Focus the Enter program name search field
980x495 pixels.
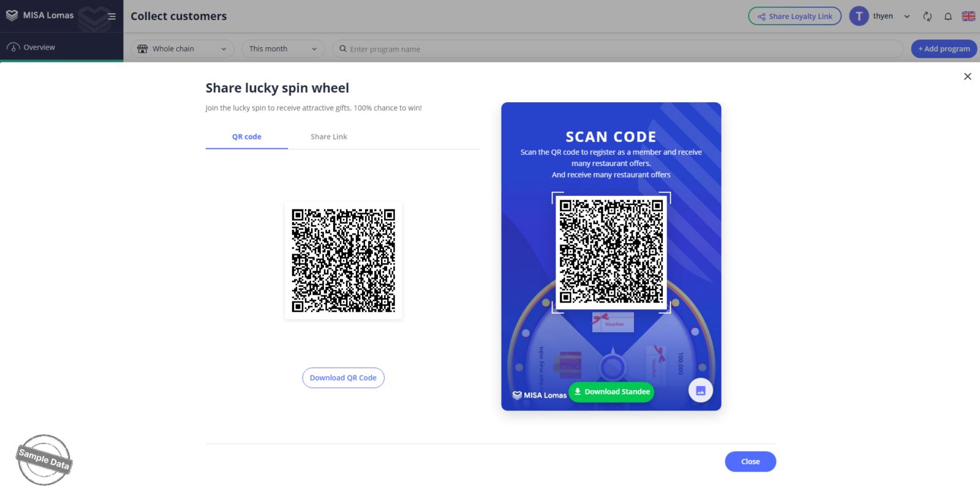[x=617, y=49]
